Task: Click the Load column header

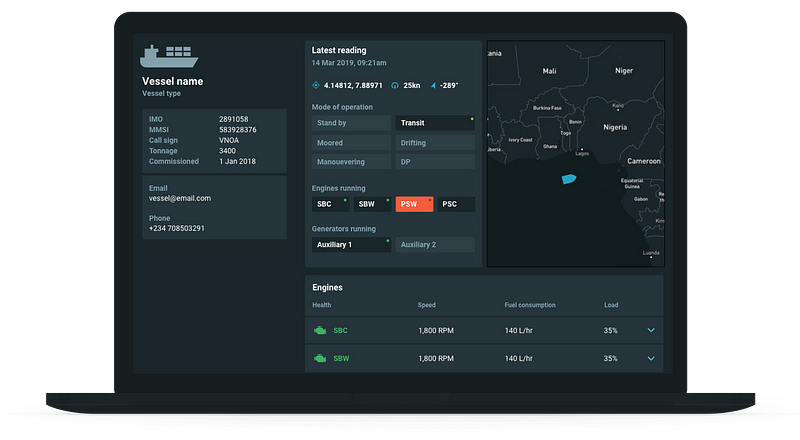Action: coord(611,305)
